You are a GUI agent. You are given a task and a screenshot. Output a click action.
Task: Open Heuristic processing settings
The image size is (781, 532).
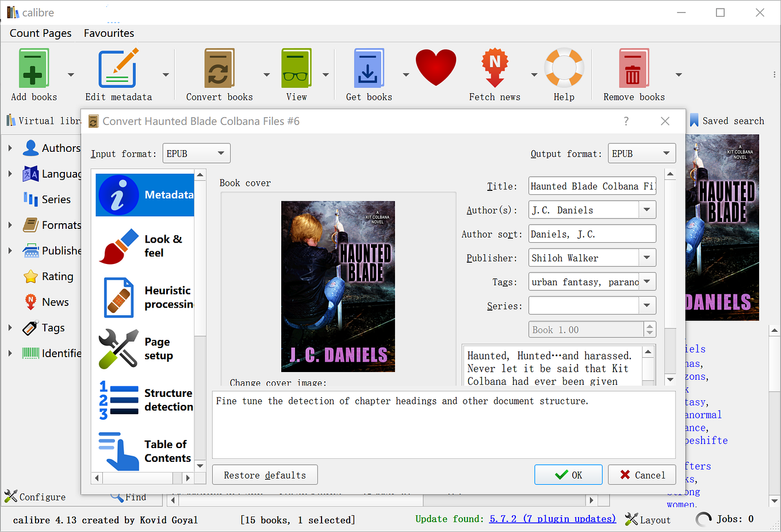(x=145, y=297)
